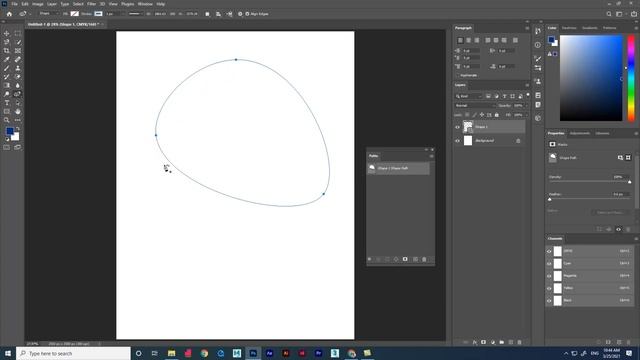Open path operations icon in options bar

pos(207,14)
